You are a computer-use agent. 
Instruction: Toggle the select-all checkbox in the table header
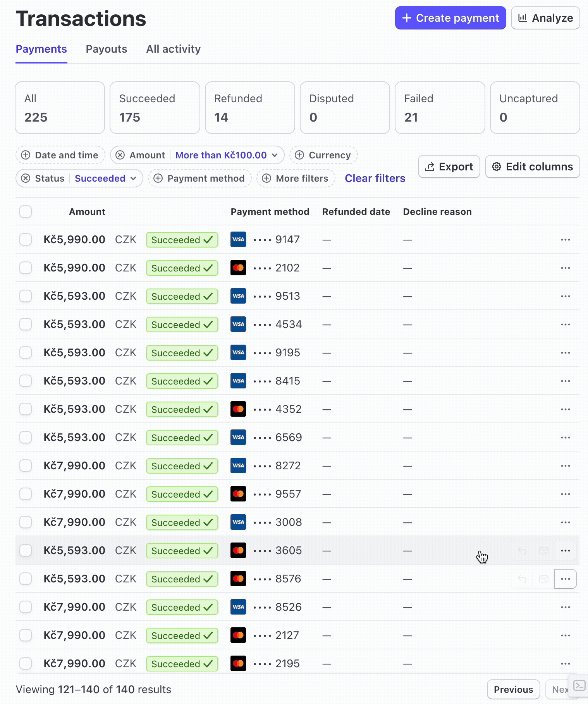(26, 212)
